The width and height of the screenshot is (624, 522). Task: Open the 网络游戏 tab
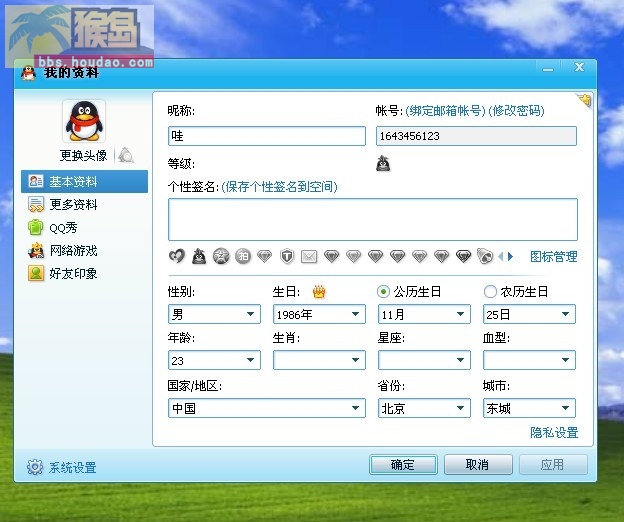tap(73, 251)
